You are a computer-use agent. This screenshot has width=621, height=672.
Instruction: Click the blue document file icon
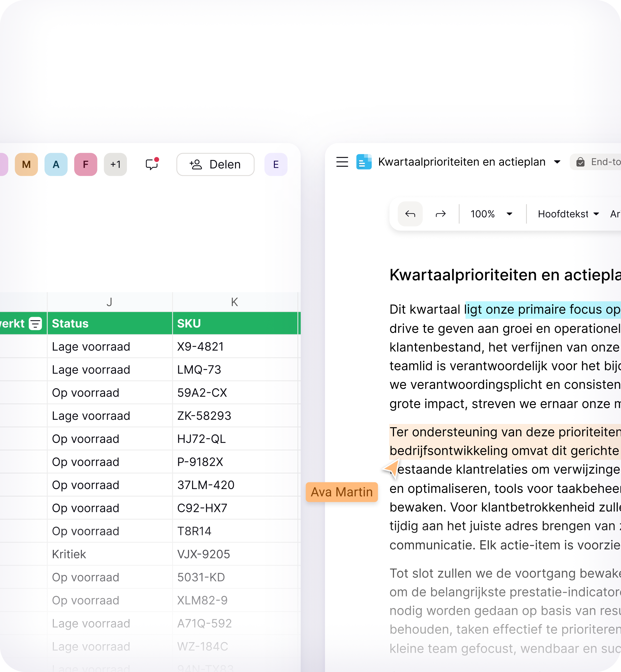(364, 162)
